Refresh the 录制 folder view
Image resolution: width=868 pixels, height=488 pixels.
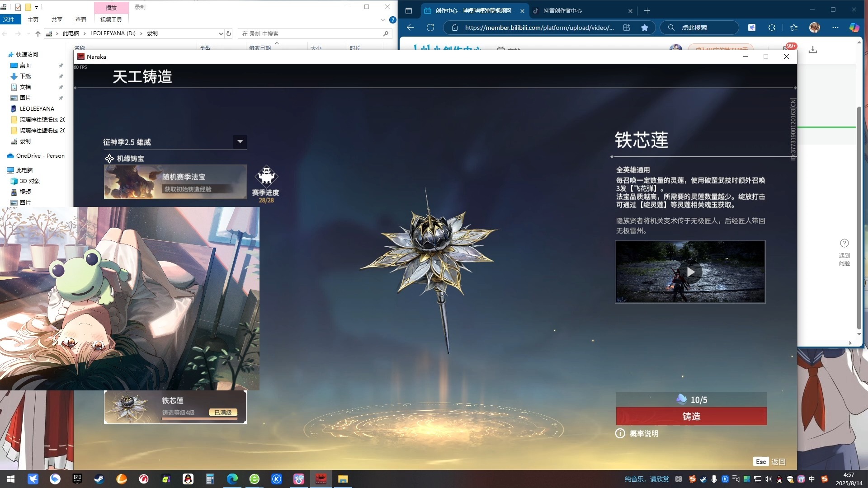click(x=229, y=33)
